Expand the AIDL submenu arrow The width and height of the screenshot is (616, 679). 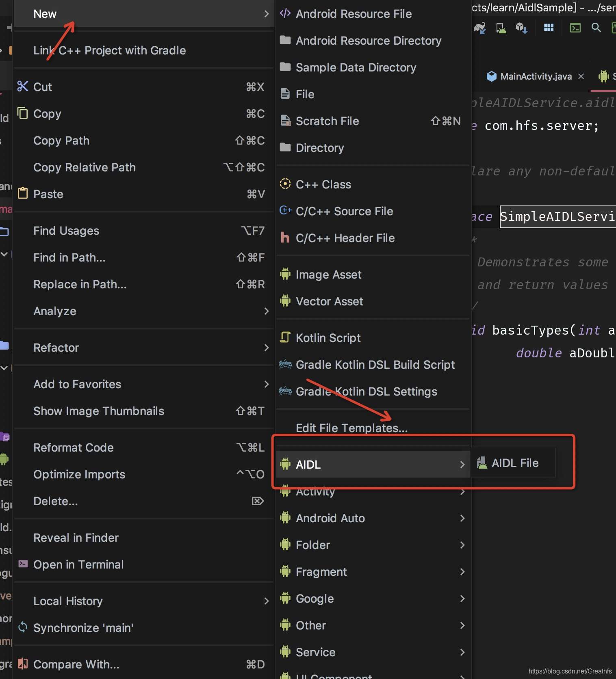462,464
